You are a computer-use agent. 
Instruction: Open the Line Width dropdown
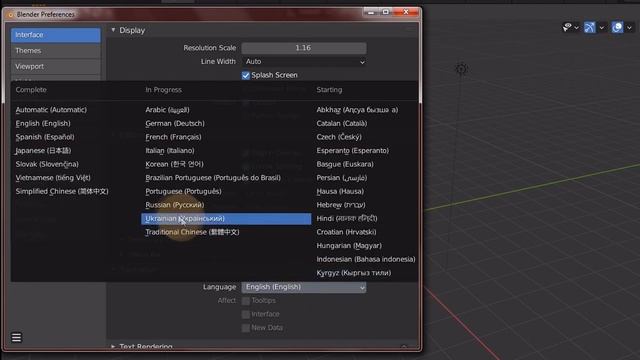pyautogui.click(x=304, y=62)
